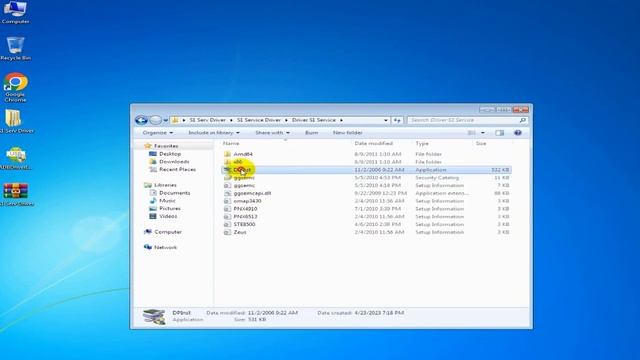Open the Music library
The height and width of the screenshot is (360, 640).
pyautogui.click(x=167, y=200)
